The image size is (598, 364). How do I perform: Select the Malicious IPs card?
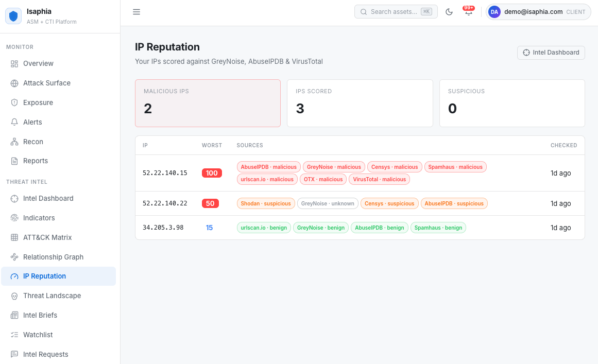pyautogui.click(x=208, y=103)
